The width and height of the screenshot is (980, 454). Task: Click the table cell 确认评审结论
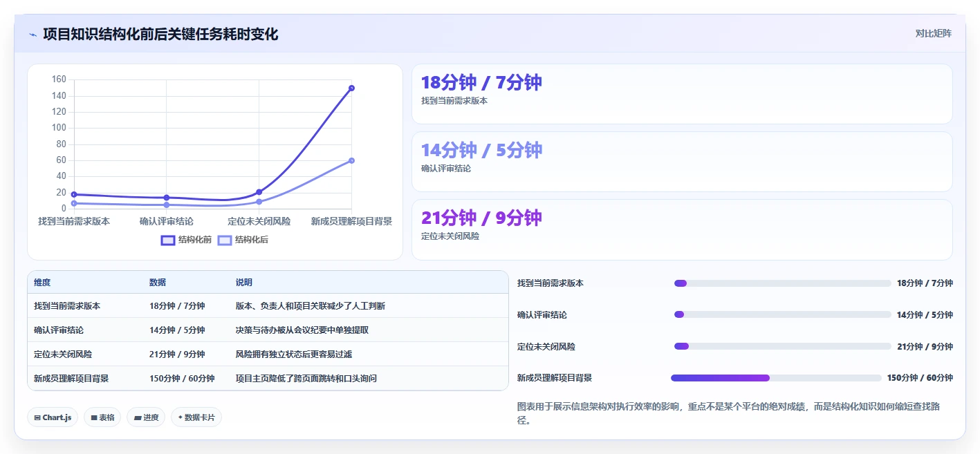pos(59,330)
